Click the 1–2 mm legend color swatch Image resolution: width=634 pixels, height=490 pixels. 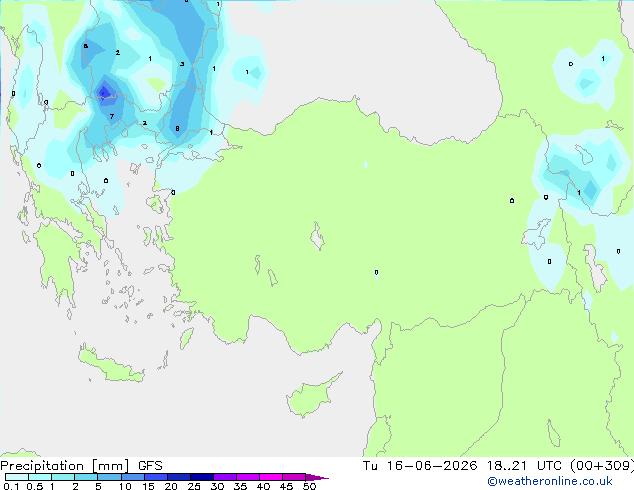pos(63,477)
